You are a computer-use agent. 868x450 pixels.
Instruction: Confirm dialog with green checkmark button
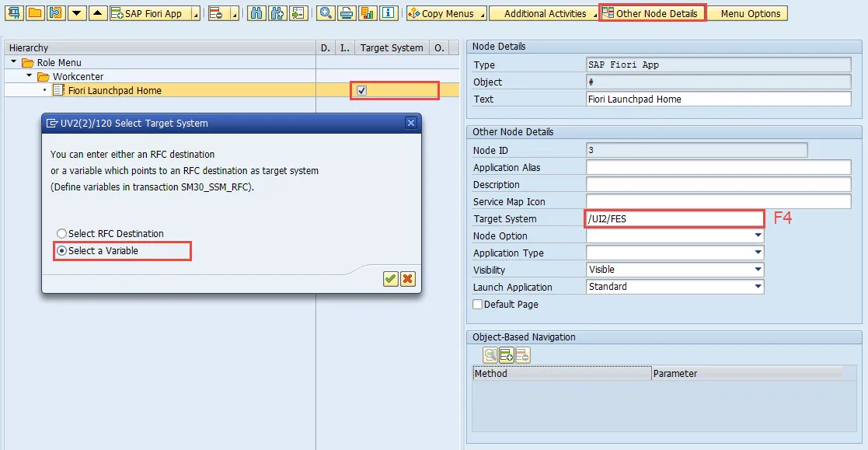coord(390,279)
